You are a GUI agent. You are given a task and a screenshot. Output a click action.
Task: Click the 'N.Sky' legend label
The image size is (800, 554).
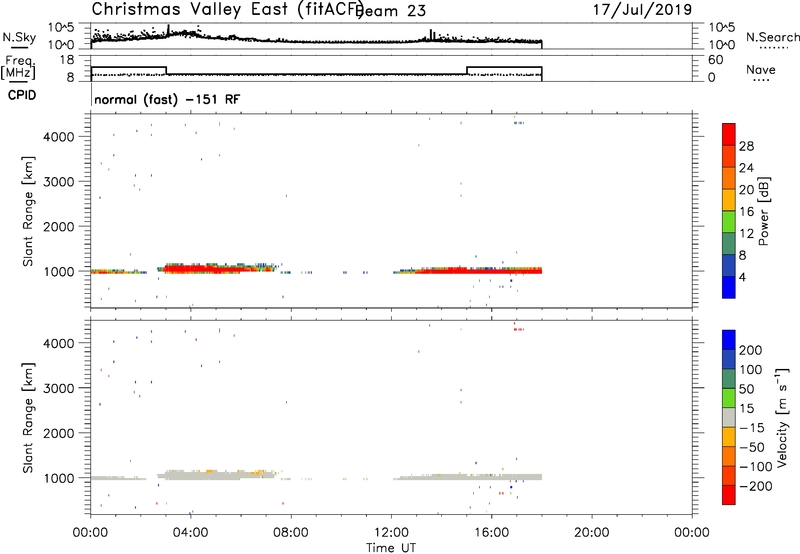19,37
